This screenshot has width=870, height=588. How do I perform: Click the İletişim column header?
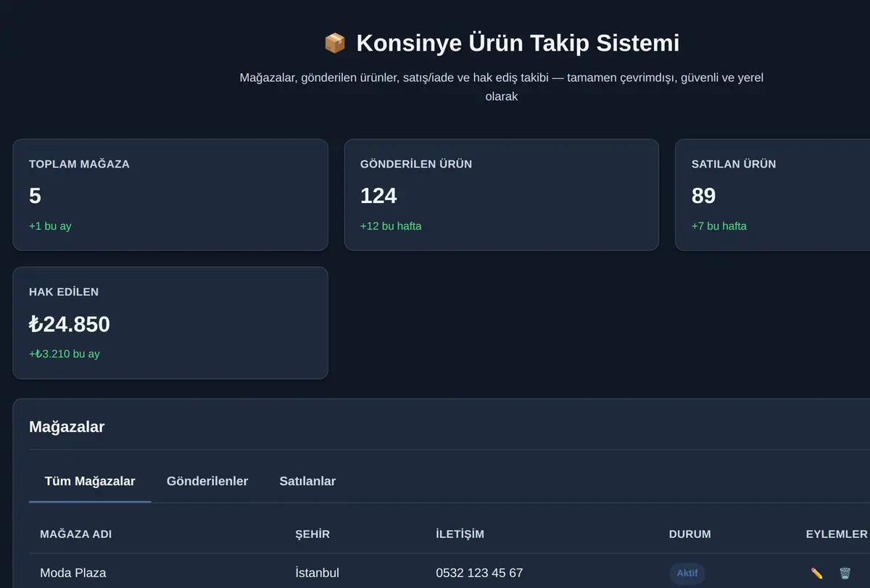point(460,534)
